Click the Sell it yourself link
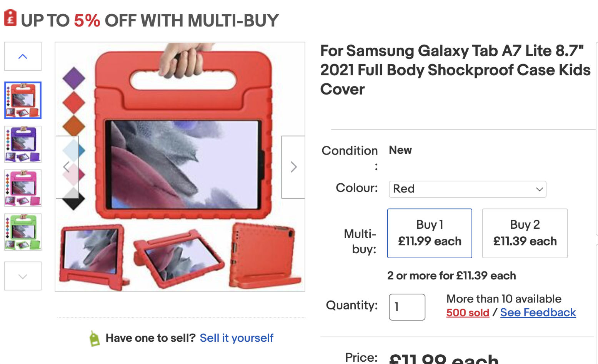This screenshot has width=598, height=364. (236, 338)
